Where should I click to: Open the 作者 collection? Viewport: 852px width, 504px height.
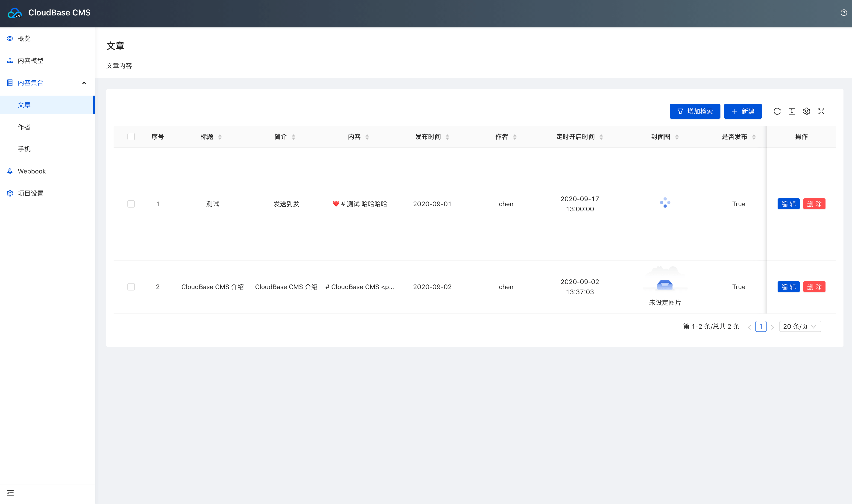click(24, 127)
